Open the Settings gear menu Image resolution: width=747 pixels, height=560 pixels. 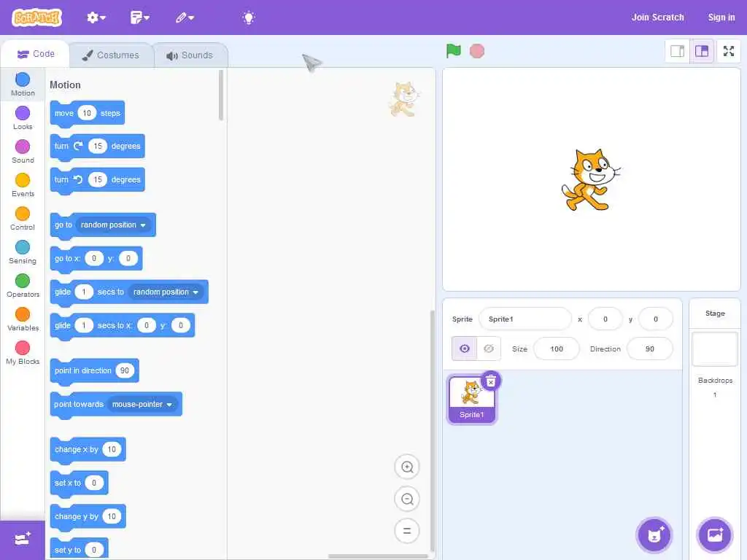pyautogui.click(x=96, y=17)
